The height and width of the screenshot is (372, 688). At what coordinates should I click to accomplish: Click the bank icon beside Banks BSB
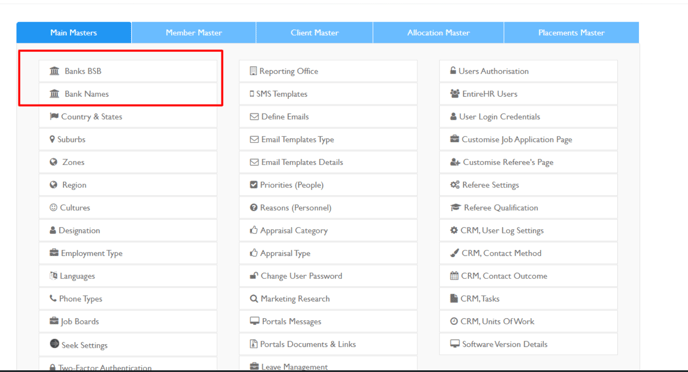pyautogui.click(x=54, y=71)
